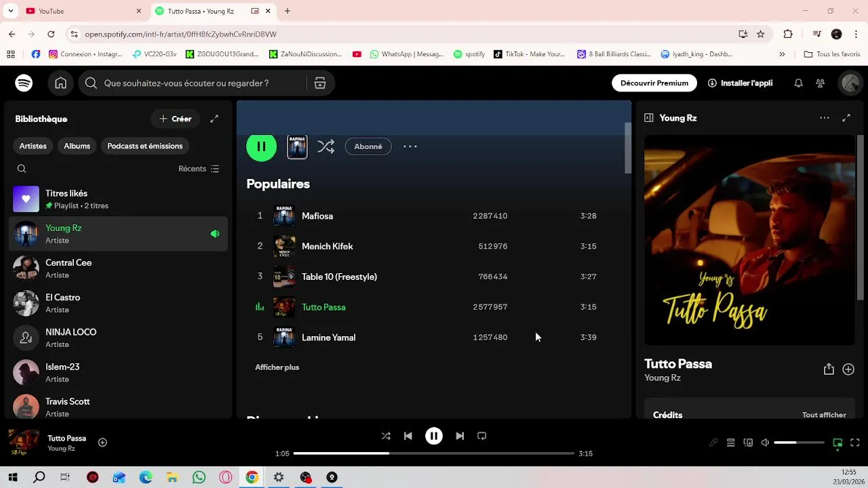Click the more options dots under artist

pos(410,146)
